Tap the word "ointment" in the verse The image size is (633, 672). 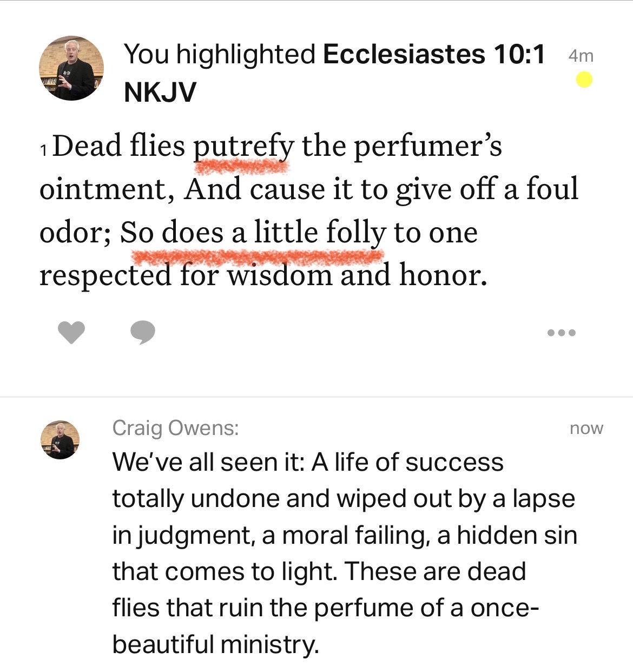[x=106, y=189]
